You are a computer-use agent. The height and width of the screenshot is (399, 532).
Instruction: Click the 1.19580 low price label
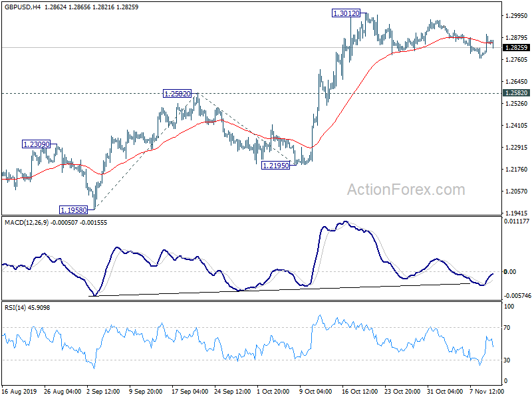tap(73, 210)
